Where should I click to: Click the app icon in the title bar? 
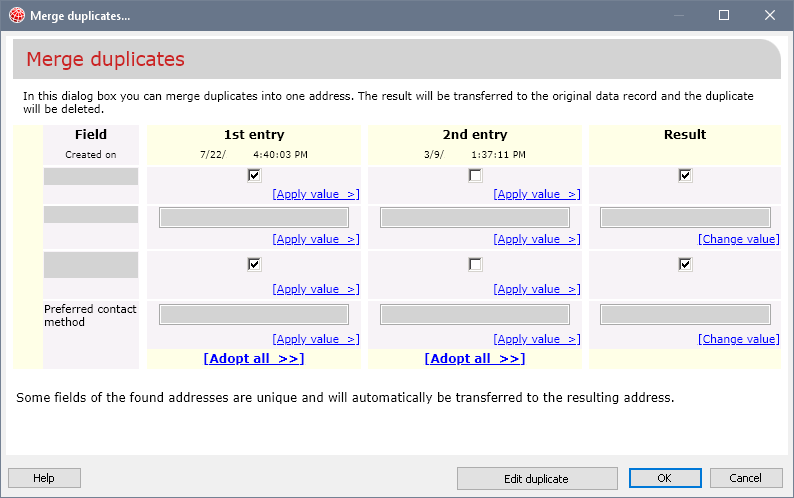(x=16, y=15)
